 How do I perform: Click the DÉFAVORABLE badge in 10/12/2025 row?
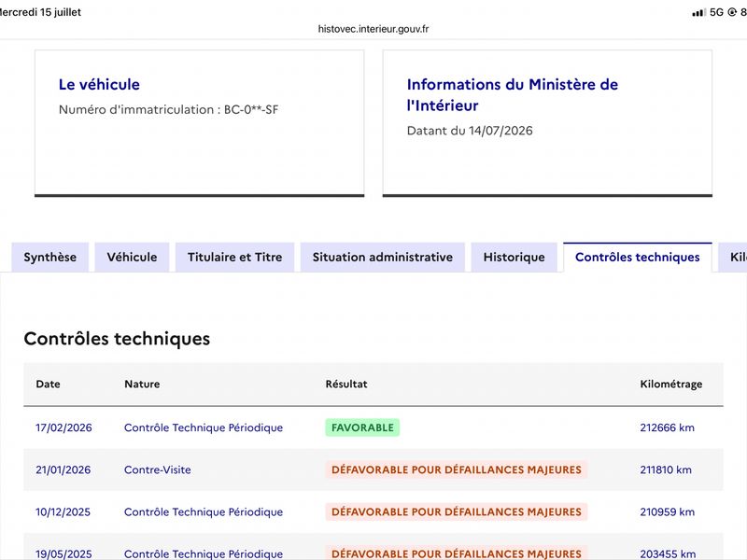[x=457, y=511]
